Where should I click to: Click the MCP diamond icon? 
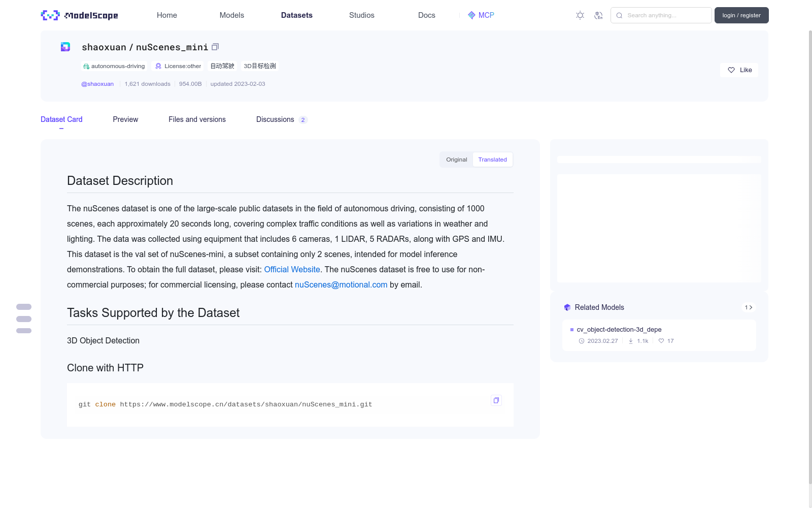[471, 15]
